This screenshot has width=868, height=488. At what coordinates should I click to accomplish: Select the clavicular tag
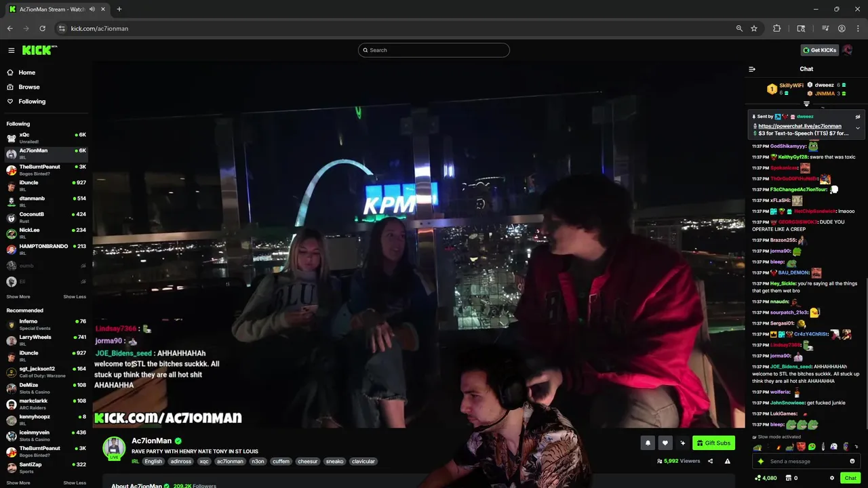(x=363, y=462)
